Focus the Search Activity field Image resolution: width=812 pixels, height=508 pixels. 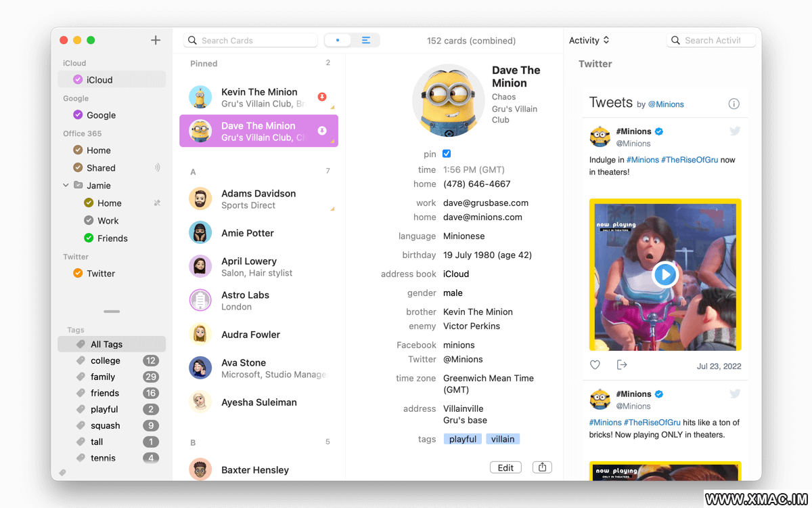point(711,41)
